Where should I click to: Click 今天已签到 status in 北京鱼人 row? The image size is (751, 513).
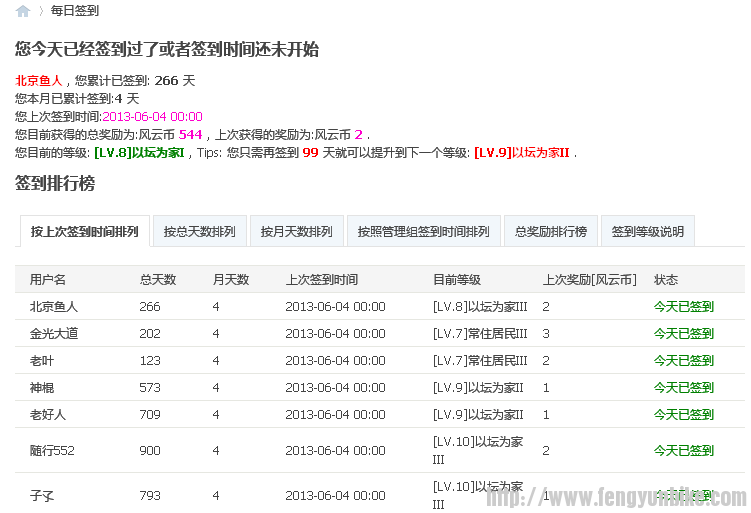tap(684, 307)
